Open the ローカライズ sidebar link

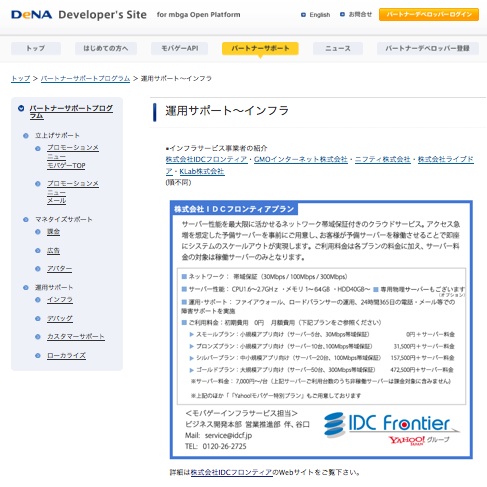point(66,356)
